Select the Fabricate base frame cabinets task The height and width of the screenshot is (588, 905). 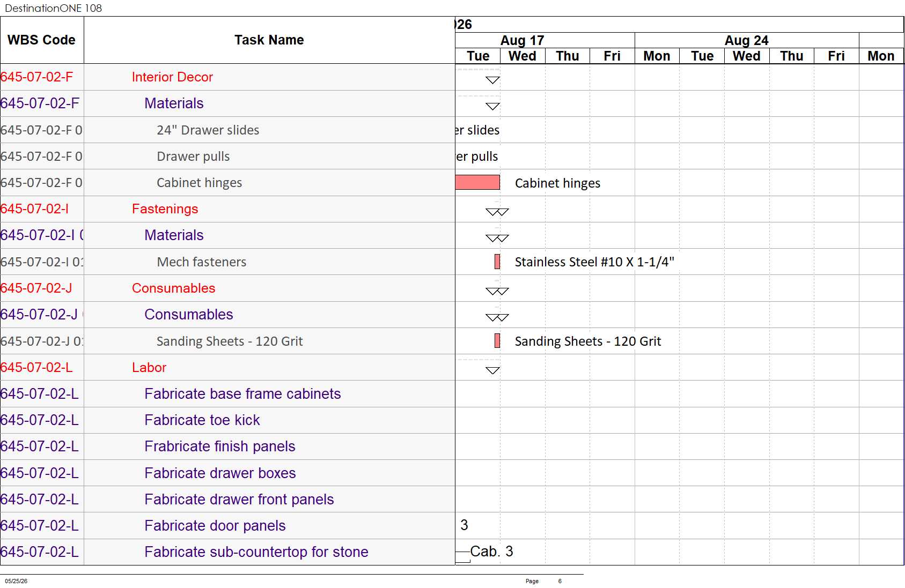click(242, 394)
